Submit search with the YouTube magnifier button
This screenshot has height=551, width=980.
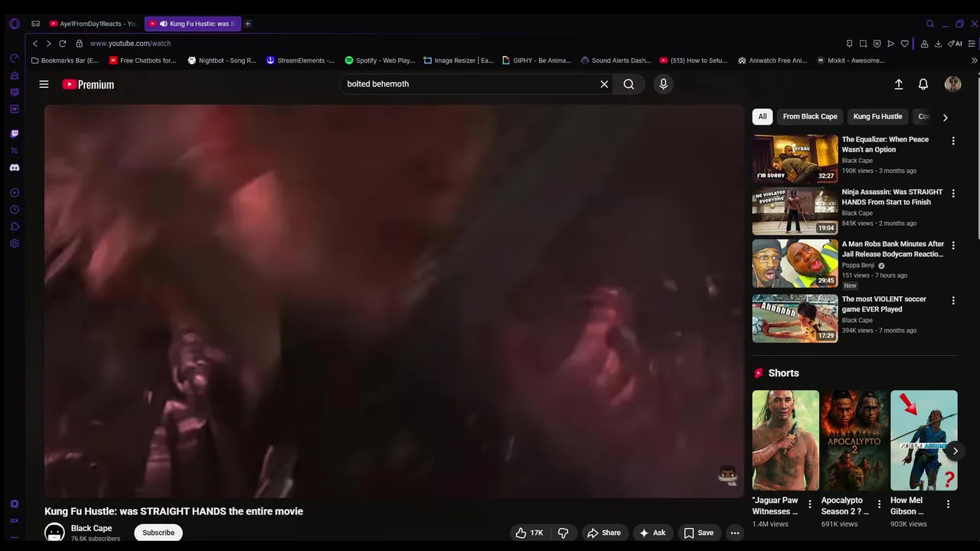(629, 84)
